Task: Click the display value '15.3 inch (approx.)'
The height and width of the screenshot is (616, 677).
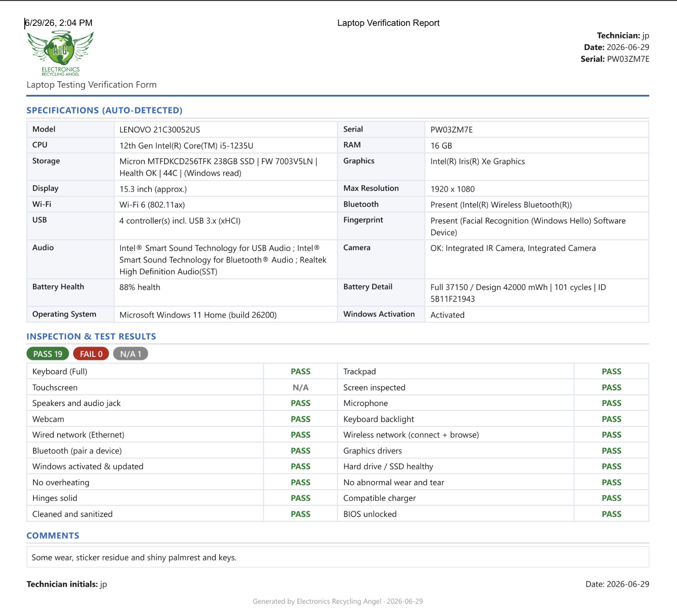Action: point(153,189)
